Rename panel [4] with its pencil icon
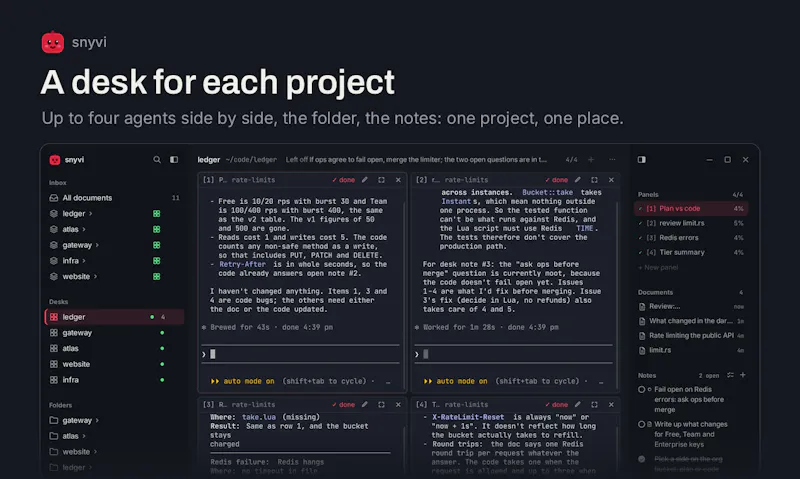Viewport: 800px width, 479px height. (578, 405)
